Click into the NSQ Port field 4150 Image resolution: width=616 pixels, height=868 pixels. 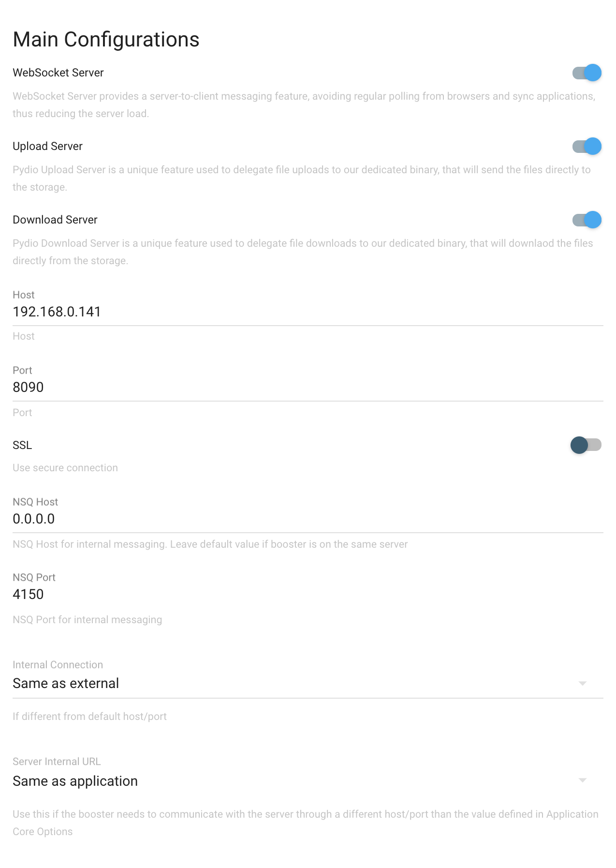coord(308,595)
